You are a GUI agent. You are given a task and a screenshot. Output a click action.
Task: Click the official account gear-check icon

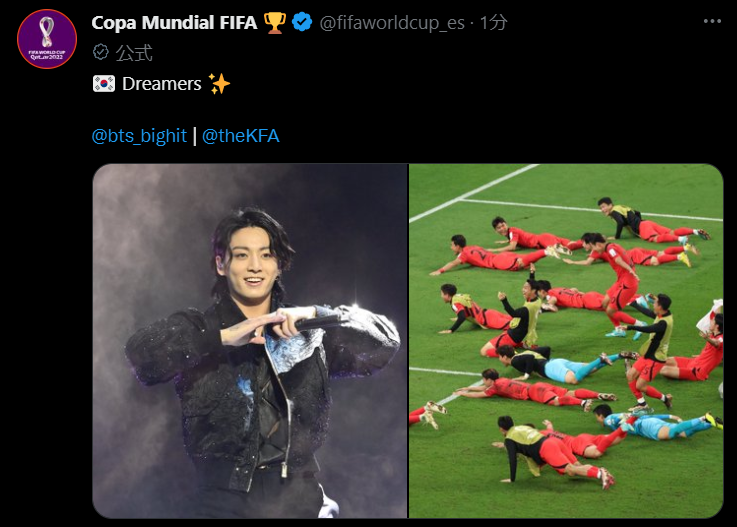click(101, 52)
